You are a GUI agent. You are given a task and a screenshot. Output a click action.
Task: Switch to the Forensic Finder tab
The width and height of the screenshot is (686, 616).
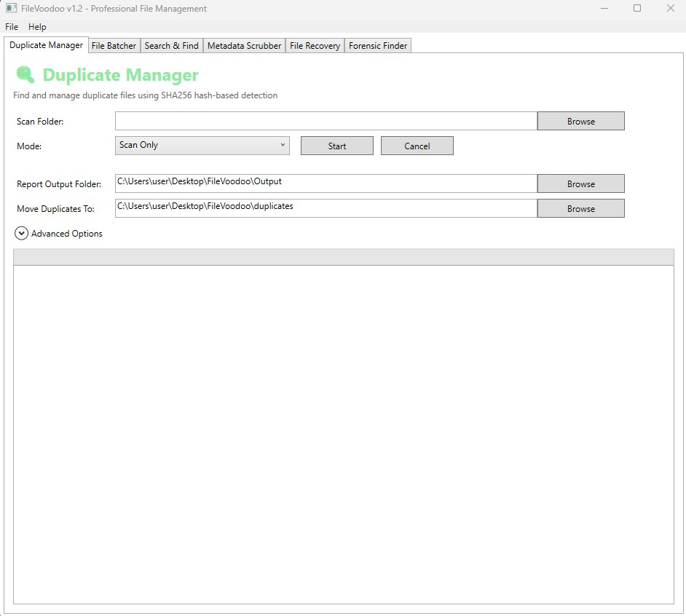pos(377,45)
